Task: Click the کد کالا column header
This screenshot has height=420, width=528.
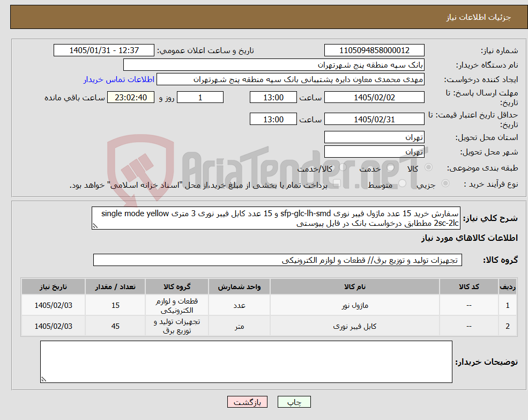Action: tap(468, 286)
